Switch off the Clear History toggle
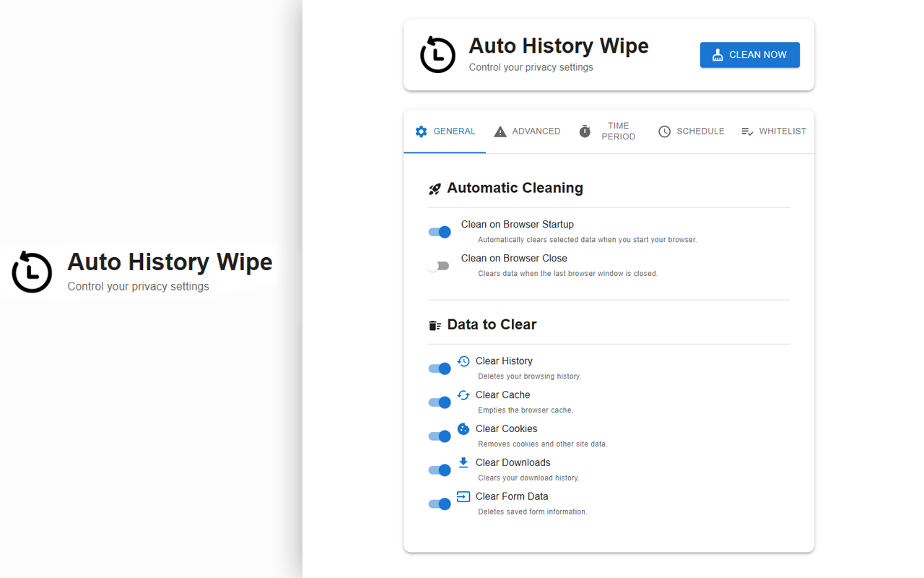The width and height of the screenshot is (924, 578). pos(439,368)
